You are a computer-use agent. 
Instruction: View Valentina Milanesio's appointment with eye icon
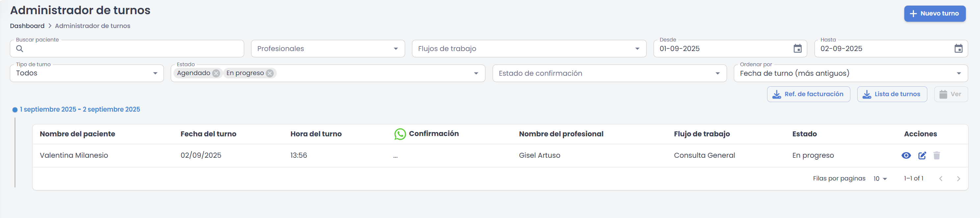click(906, 155)
